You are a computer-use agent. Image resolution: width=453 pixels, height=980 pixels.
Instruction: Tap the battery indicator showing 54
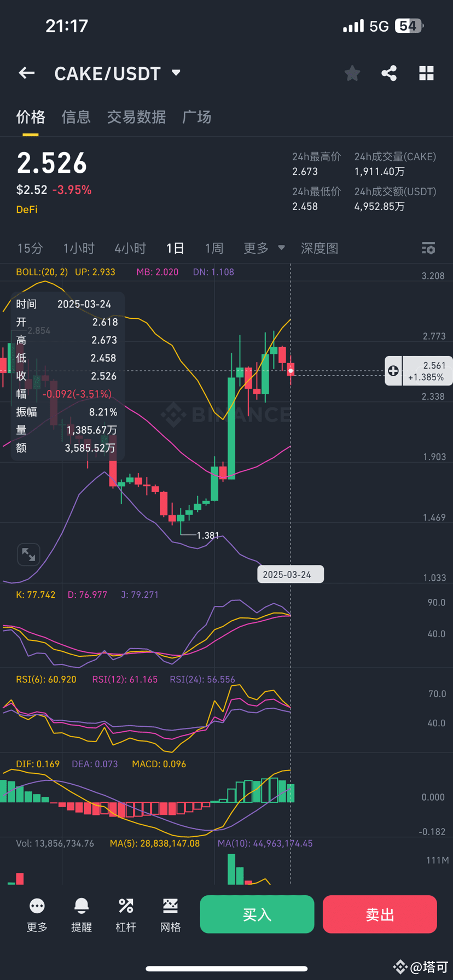coord(409,26)
